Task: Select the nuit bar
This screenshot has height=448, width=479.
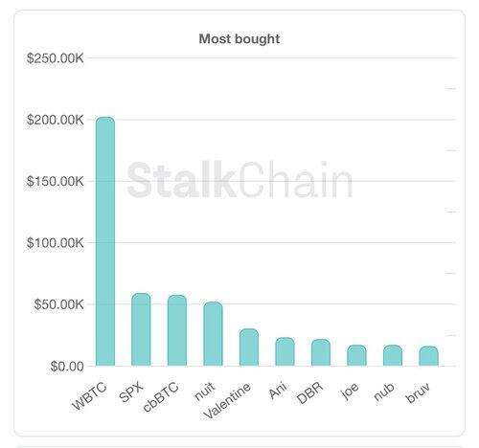Action: pyautogui.click(x=213, y=334)
